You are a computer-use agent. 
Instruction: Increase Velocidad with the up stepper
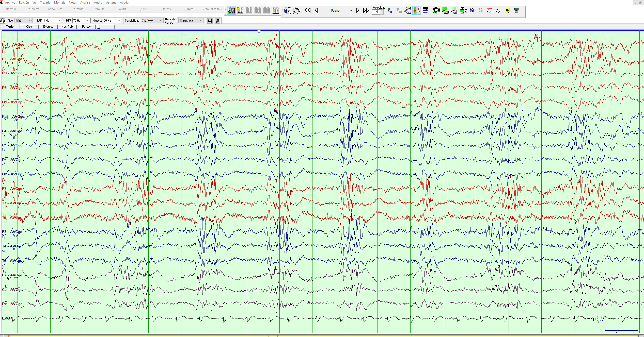tap(382, 11)
